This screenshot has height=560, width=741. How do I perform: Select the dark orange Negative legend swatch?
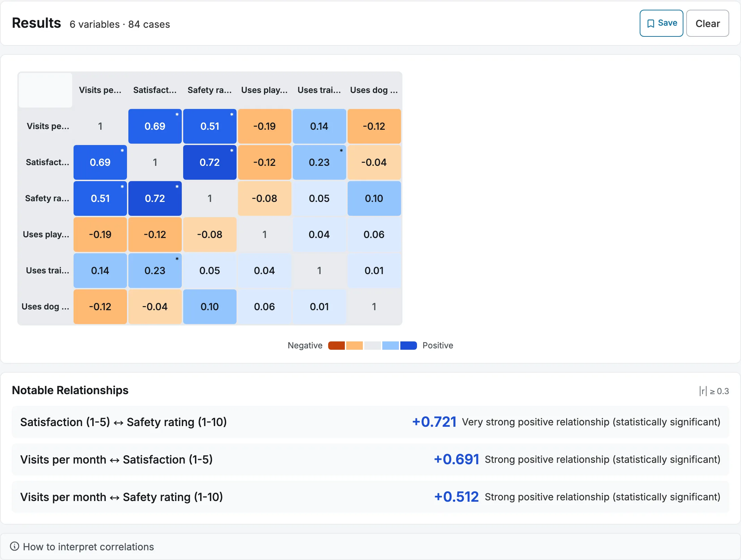[x=336, y=346]
